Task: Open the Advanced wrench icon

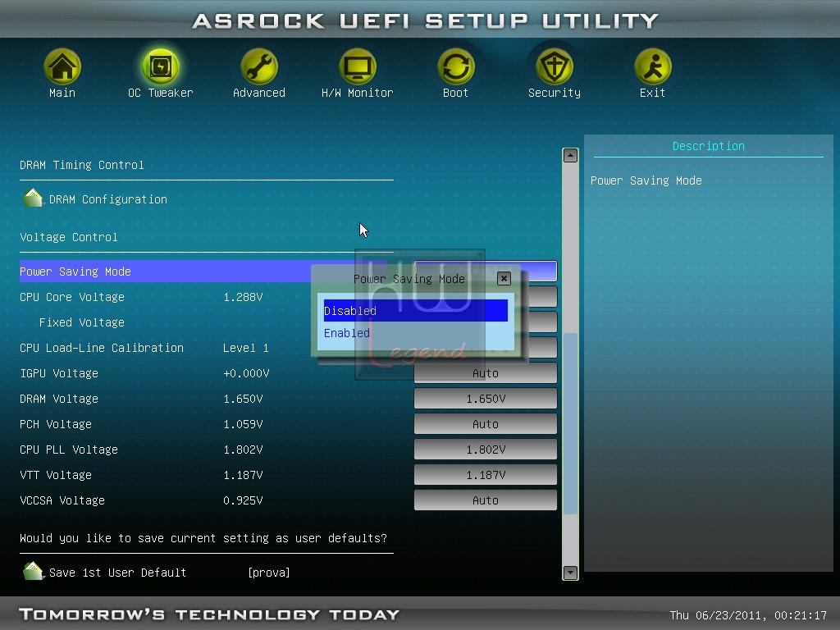Action: 258,66
